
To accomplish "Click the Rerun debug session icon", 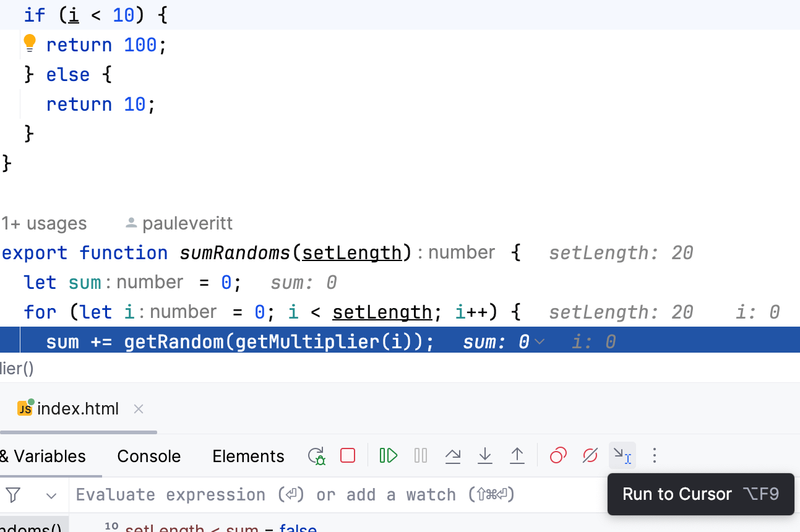I will [x=316, y=455].
